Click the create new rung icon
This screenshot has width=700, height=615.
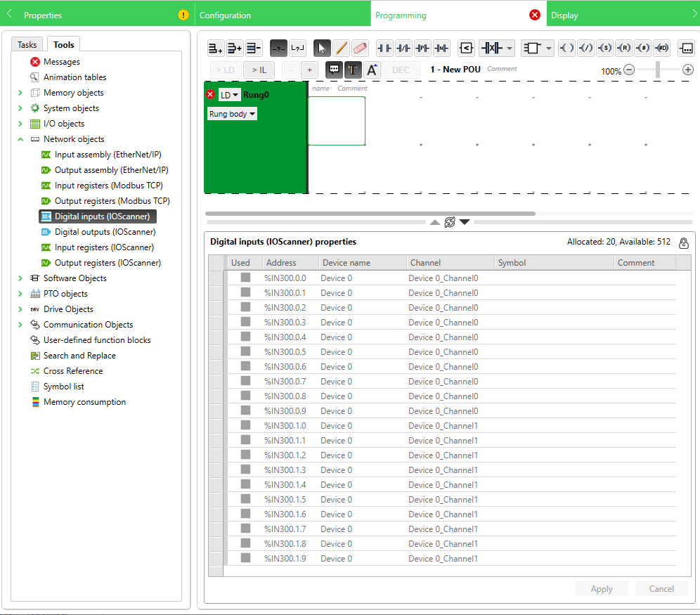[x=216, y=48]
